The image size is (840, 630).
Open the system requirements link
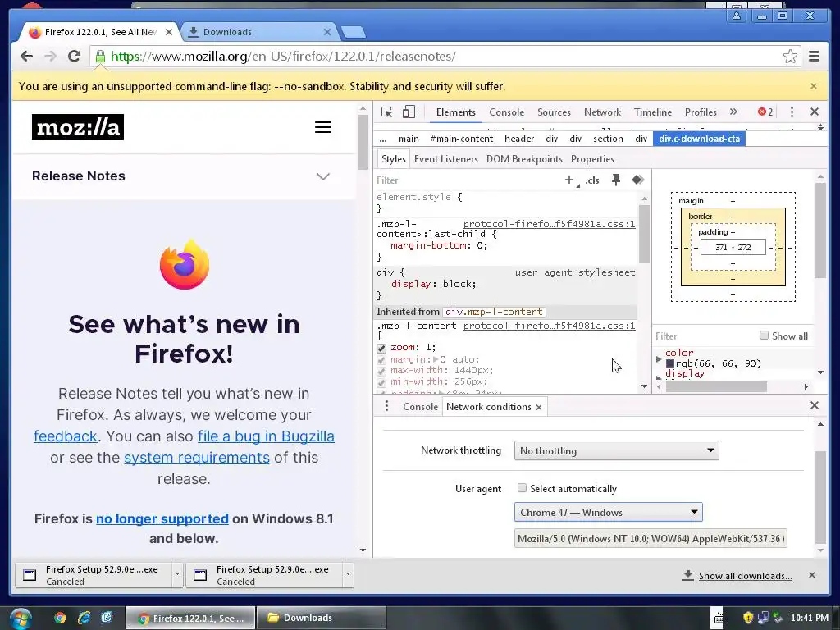coord(197,458)
